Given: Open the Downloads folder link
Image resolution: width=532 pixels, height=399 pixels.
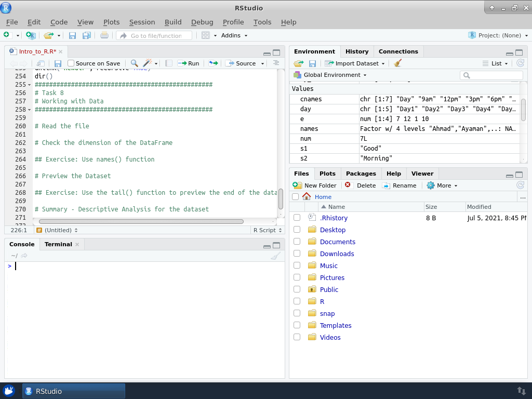Looking at the screenshot, I should coord(337,254).
